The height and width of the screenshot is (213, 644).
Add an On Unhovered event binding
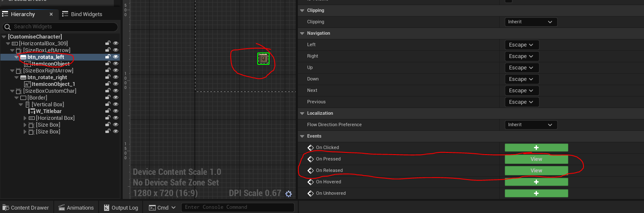(536, 193)
